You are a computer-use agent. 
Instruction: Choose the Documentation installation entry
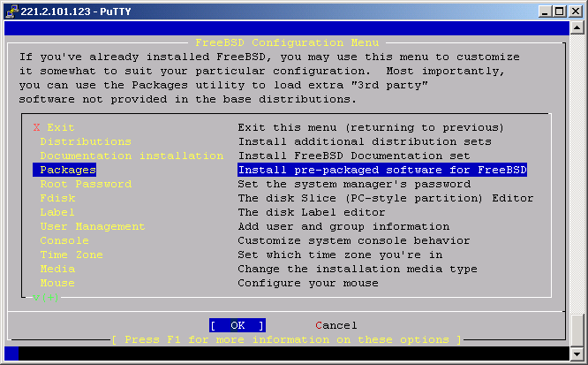[x=132, y=156]
